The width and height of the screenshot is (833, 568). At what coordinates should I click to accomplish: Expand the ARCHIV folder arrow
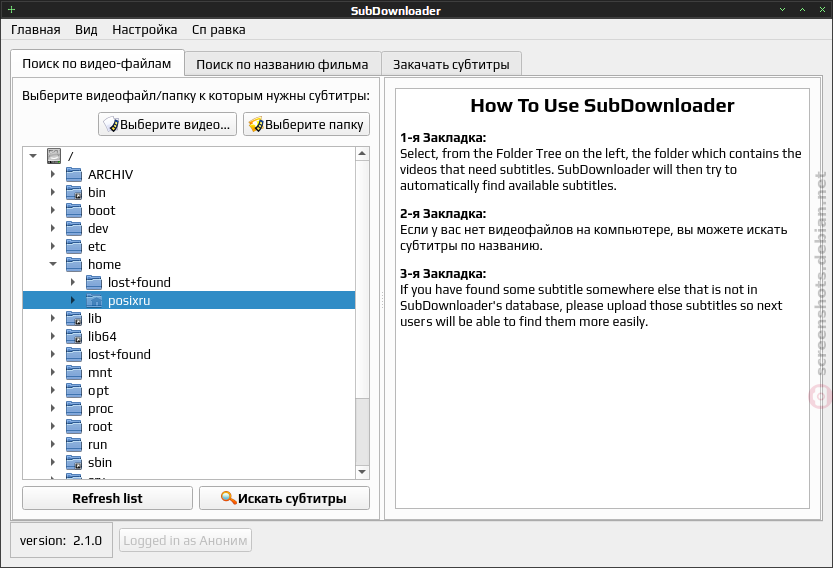(x=53, y=174)
